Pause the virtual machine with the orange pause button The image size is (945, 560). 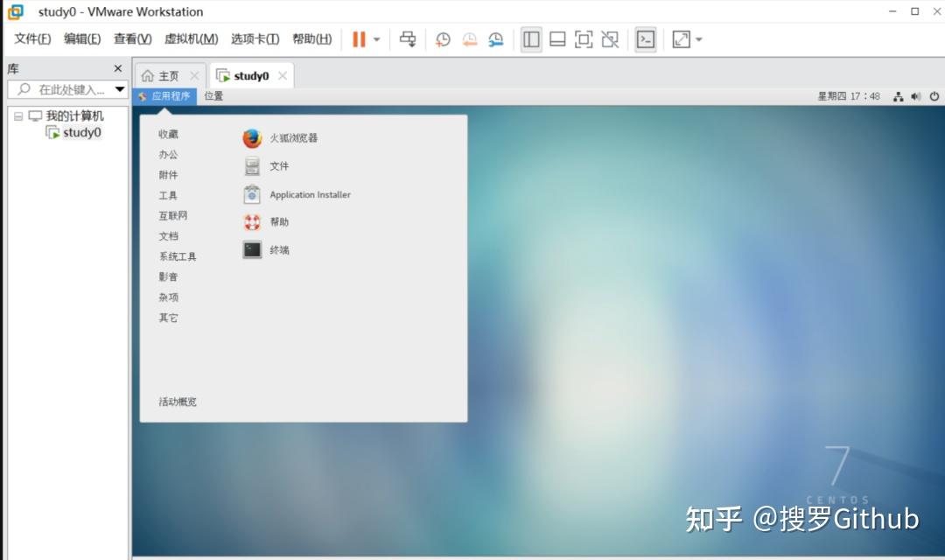click(360, 39)
